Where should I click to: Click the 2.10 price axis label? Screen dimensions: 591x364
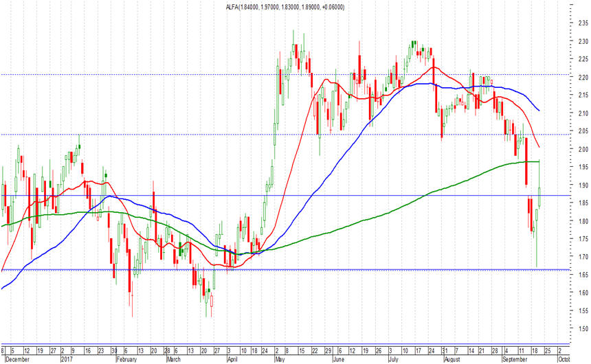pos(583,113)
